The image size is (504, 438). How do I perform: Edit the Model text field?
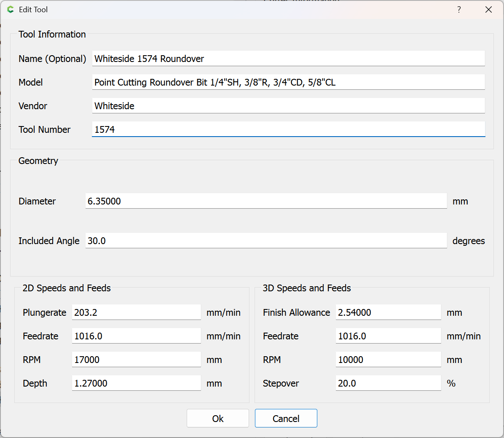(288, 82)
